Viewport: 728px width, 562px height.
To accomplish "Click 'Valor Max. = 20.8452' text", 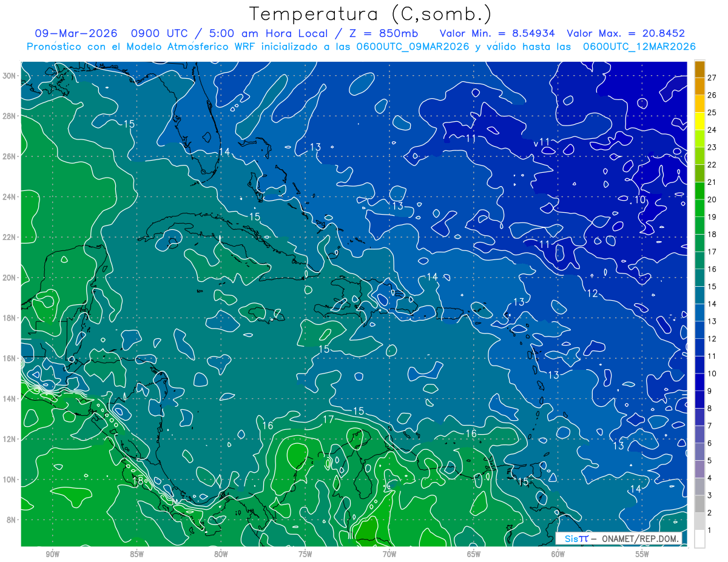I will pos(627,33).
